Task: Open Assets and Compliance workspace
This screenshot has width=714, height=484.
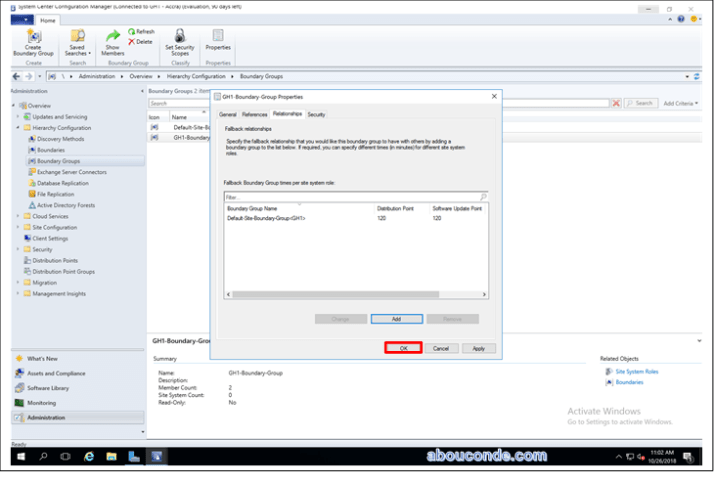Action: pos(55,373)
